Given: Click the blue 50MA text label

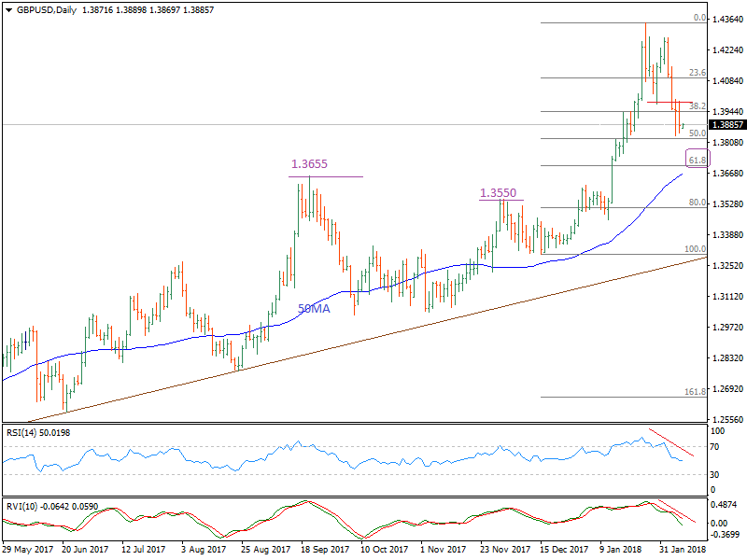Looking at the screenshot, I should pyautogui.click(x=314, y=308).
